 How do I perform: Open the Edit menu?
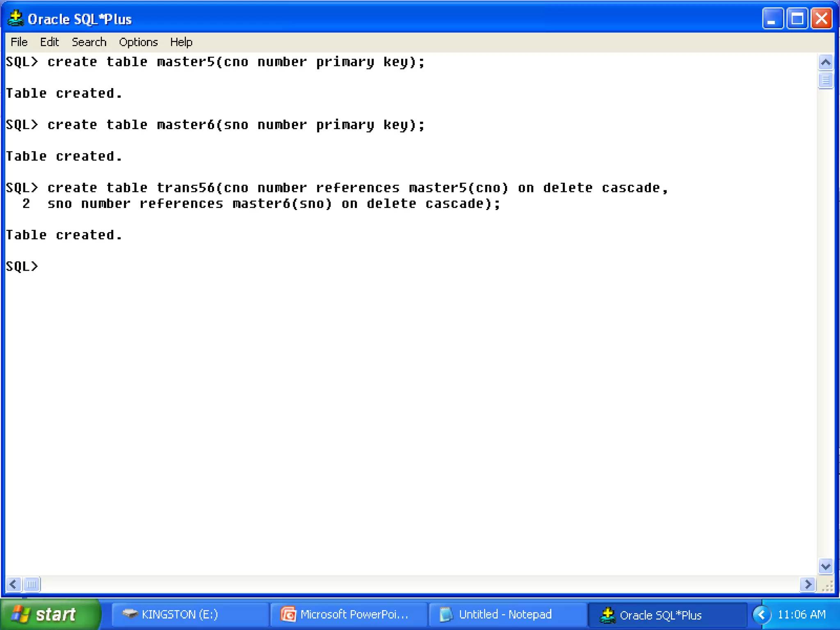click(x=49, y=42)
